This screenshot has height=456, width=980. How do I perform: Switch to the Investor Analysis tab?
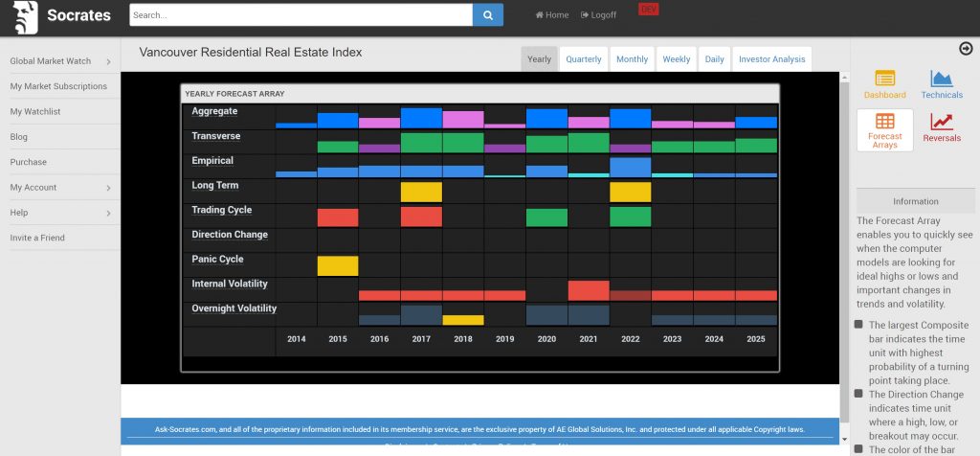click(x=771, y=59)
